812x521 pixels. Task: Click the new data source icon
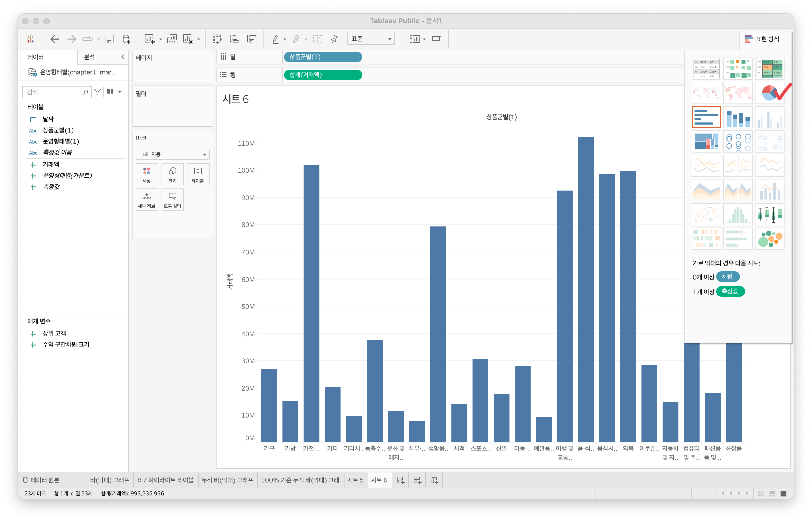coord(126,39)
